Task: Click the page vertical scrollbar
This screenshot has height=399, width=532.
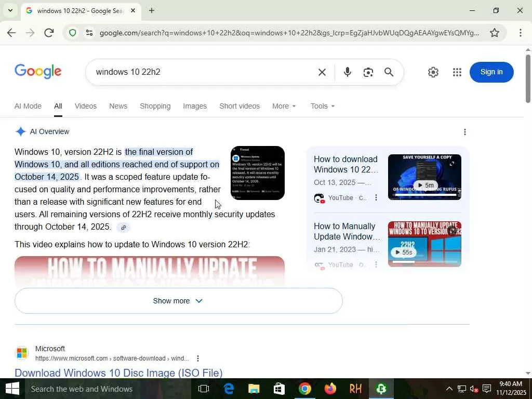Action: (528, 78)
